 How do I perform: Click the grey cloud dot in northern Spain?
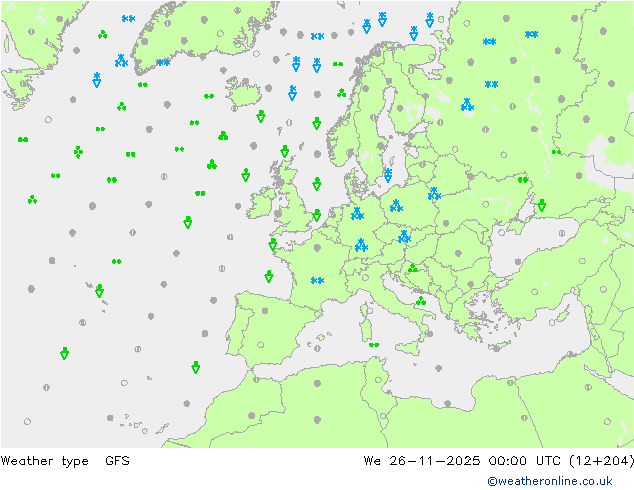coord(265,310)
